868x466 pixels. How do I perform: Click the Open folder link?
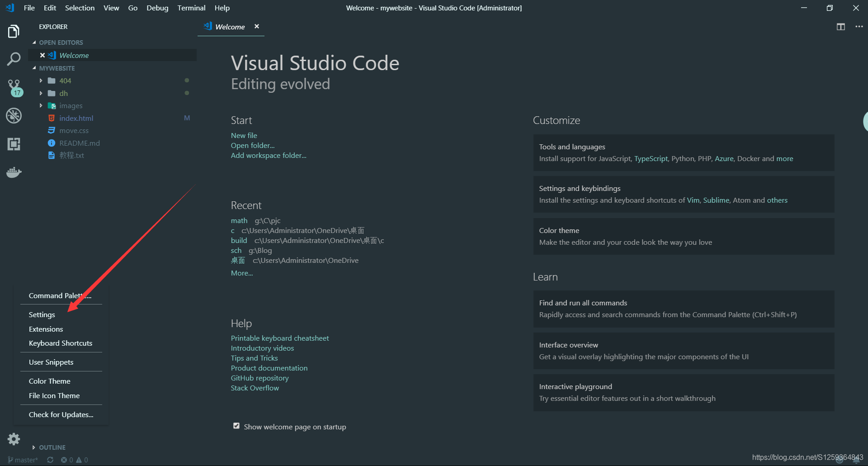pos(253,145)
